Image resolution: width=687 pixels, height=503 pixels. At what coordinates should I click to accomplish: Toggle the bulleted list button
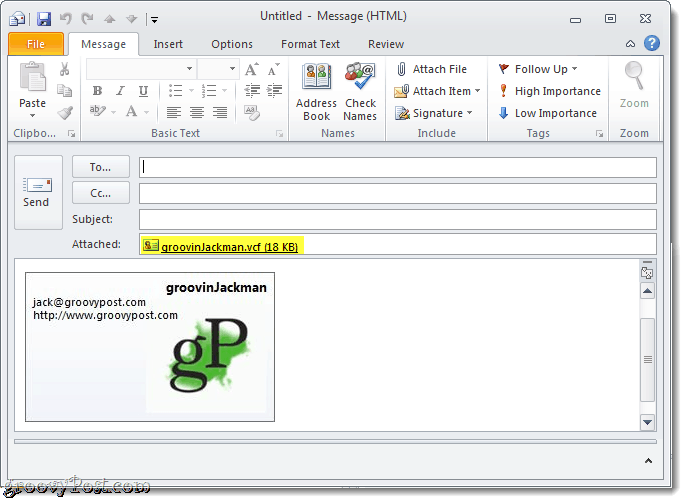[176, 91]
